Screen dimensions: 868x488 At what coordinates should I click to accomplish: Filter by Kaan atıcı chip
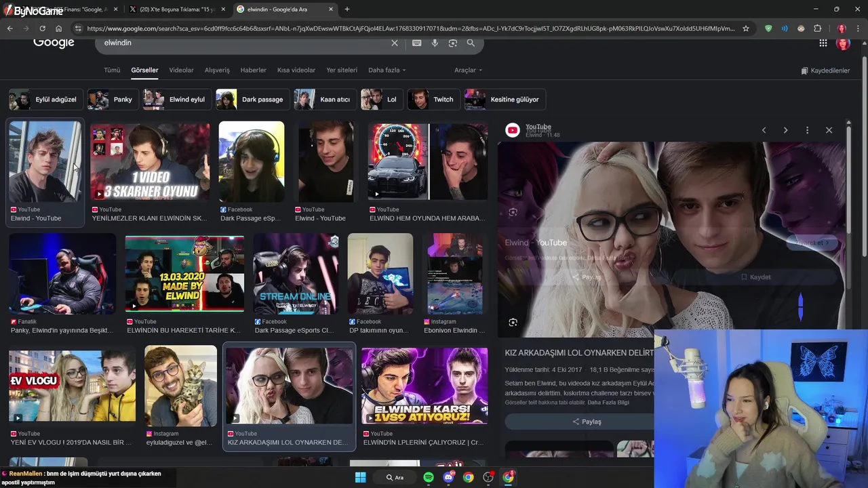point(325,100)
